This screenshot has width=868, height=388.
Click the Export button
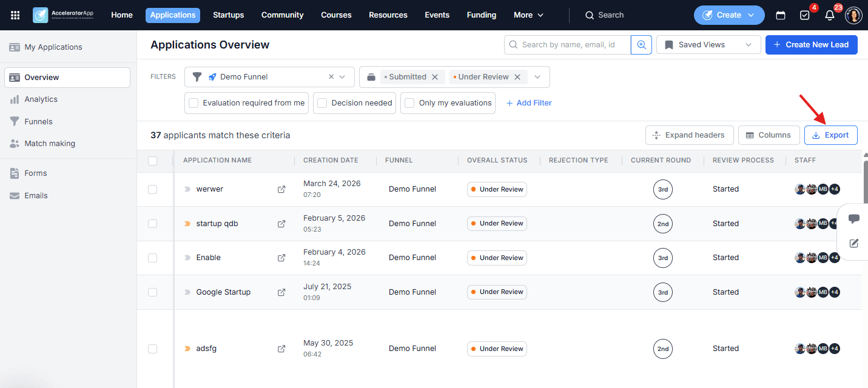pos(830,135)
